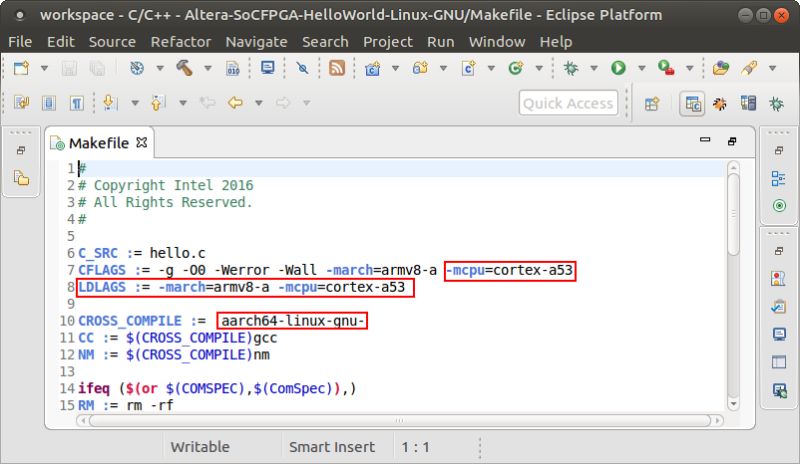800x464 pixels.
Task: Click the binary 010 file icon
Action: pyautogui.click(x=233, y=68)
